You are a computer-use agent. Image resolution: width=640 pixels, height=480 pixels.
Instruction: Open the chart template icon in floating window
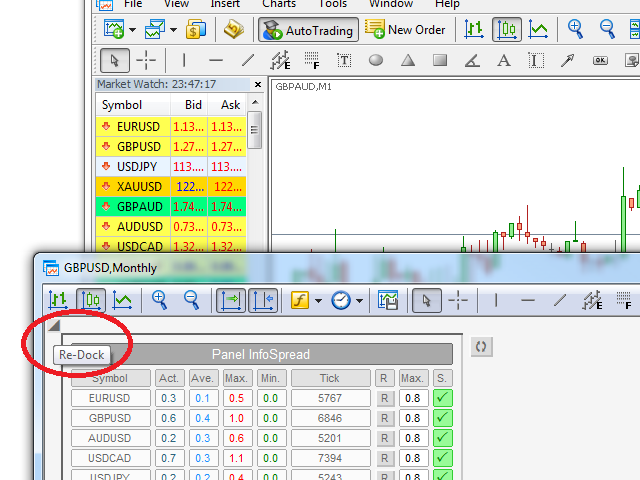388,299
